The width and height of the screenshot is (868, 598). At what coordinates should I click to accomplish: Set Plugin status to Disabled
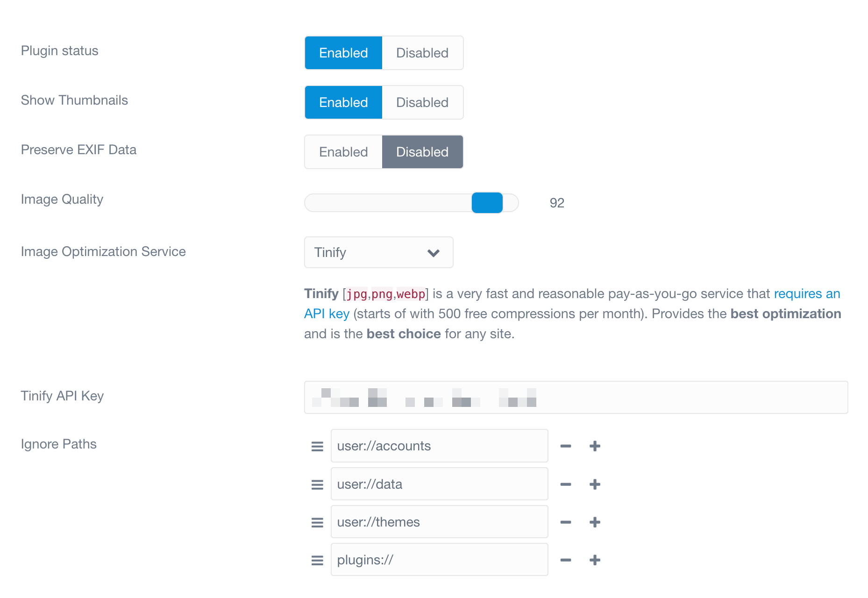(422, 53)
